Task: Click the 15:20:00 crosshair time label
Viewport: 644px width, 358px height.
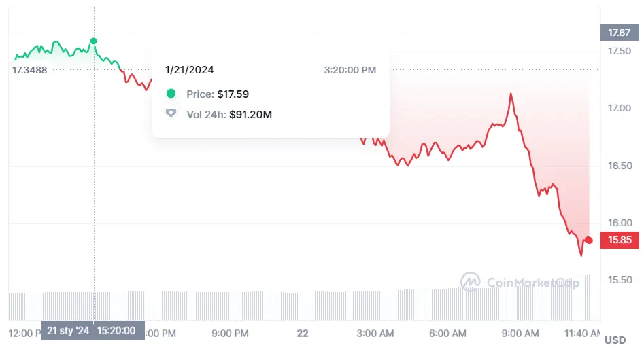Action: coord(116,331)
